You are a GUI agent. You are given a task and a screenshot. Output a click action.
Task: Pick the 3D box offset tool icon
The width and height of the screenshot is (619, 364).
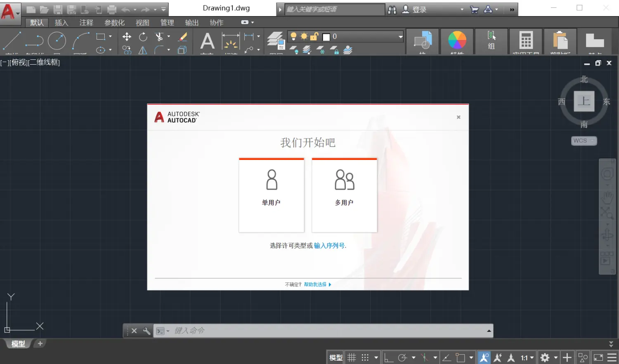[x=182, y=50]
